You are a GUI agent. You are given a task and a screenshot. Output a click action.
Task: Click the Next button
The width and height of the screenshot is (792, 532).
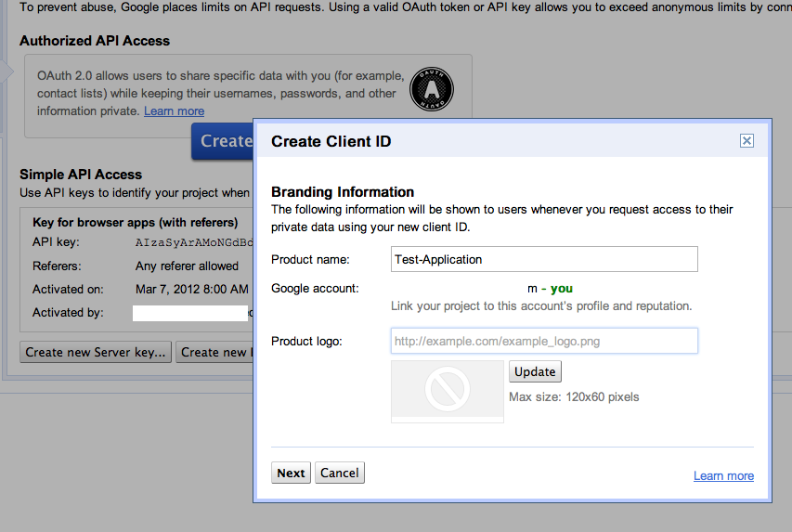[x=291, y=473]
